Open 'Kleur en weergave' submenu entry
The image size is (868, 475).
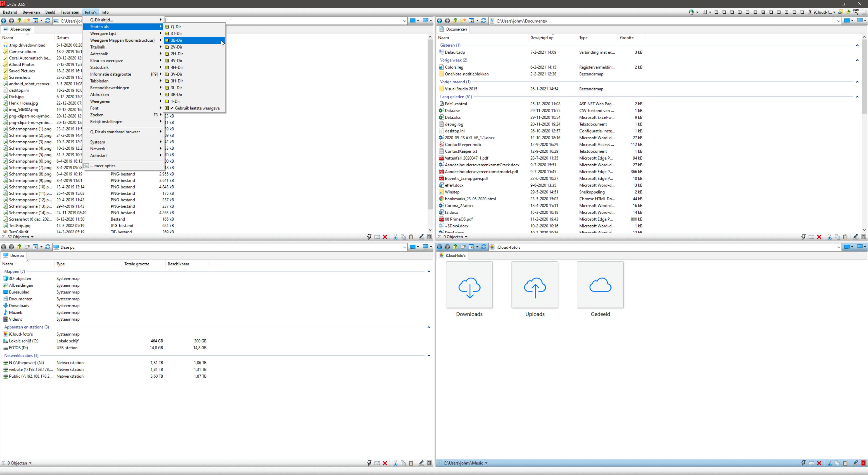coord(107,61)
